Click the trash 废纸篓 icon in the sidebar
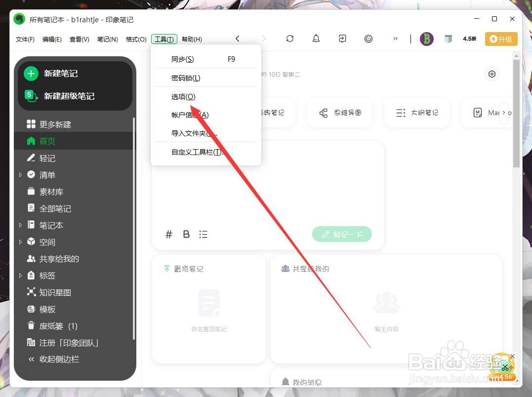The image size is (532, 397). click(31, 325)
